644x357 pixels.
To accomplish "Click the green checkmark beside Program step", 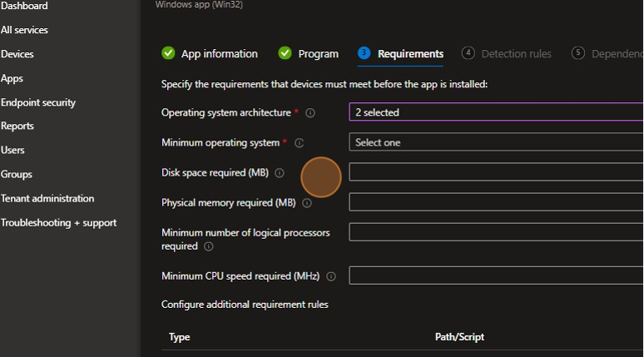I will [x=285, y=53].
